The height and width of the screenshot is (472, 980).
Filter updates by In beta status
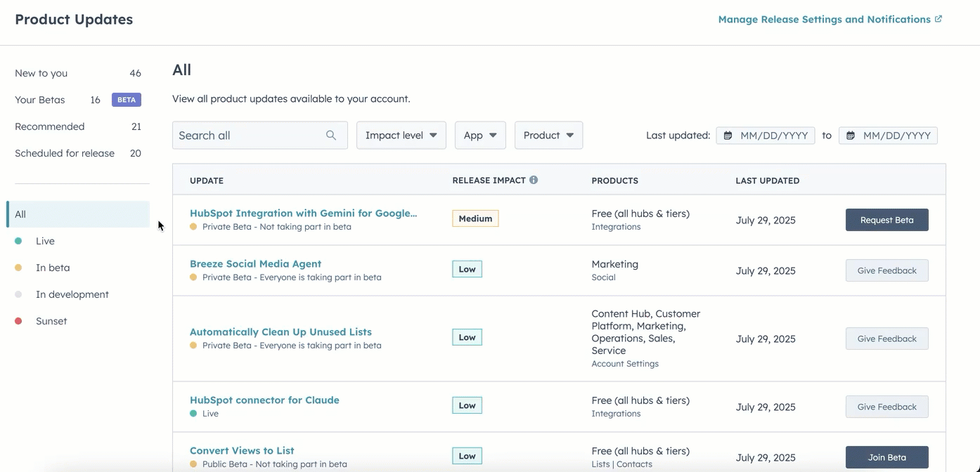[53, 268]
